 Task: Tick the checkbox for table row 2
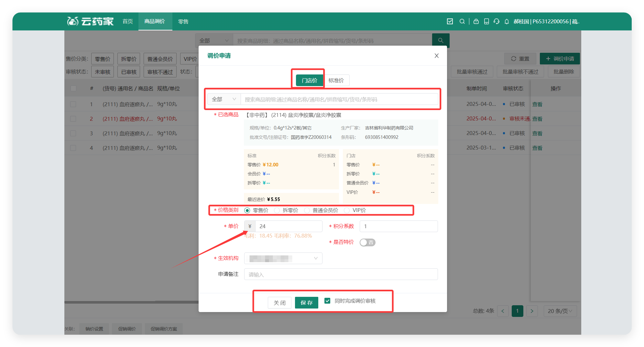click(73, 119)
